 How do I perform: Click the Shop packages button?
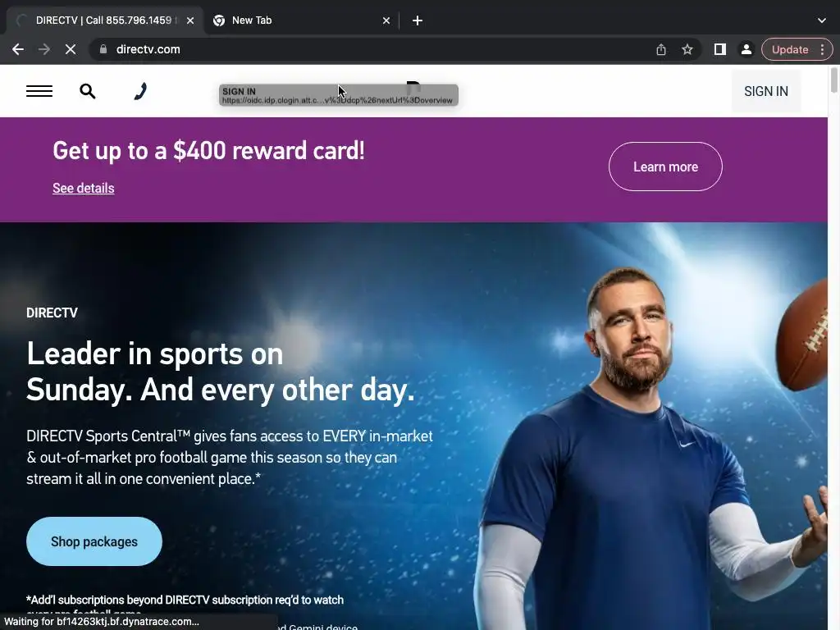click(94, 541)
